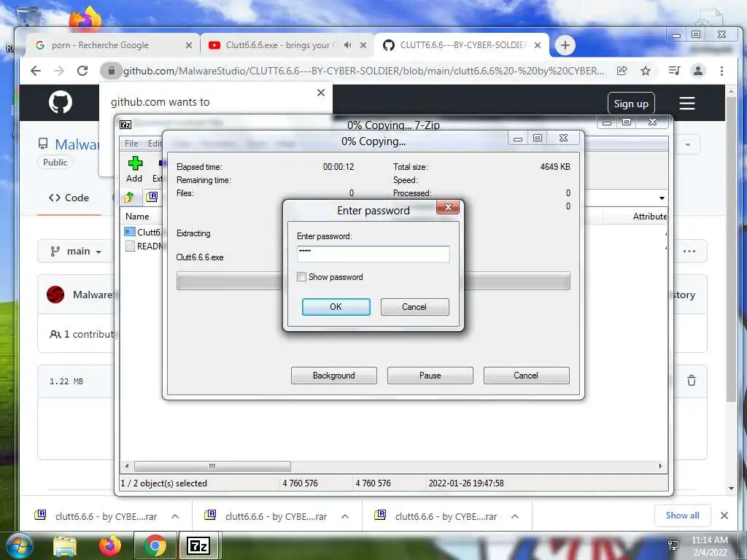Viewport: 747px width, 560px height.
Task: Click the trash delete file icon
Action: [x=692, y=381]
